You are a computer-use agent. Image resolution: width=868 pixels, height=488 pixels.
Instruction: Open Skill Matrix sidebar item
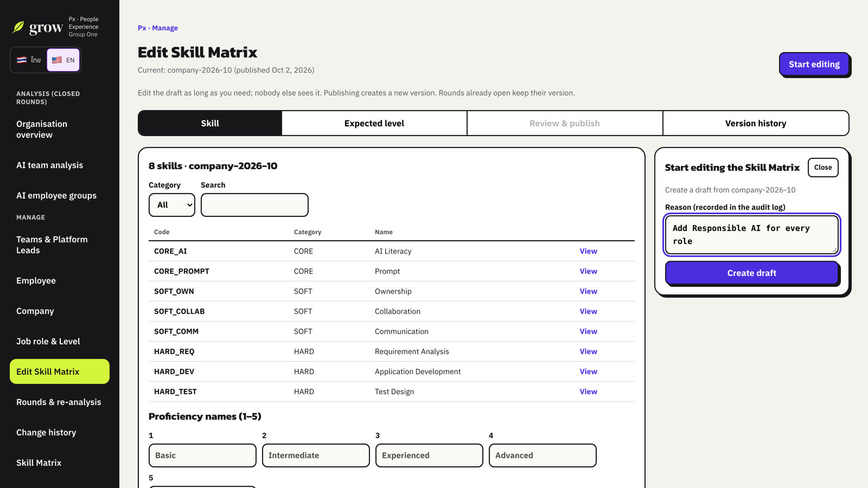click(x=60, y=463)
